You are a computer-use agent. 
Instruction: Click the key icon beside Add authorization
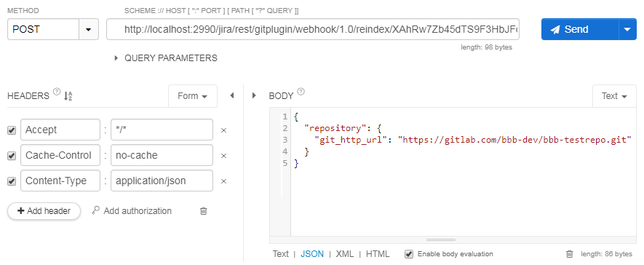point(96,211)
